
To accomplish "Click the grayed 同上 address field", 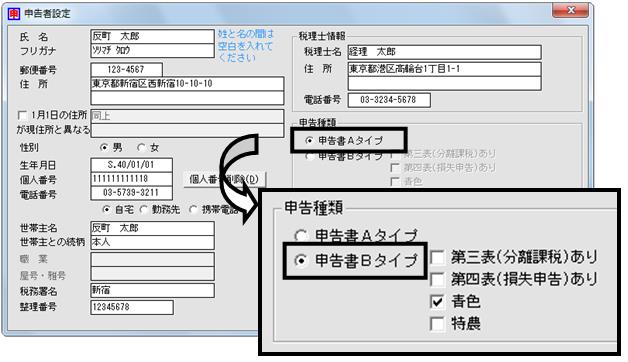I will tap(187, 116).
